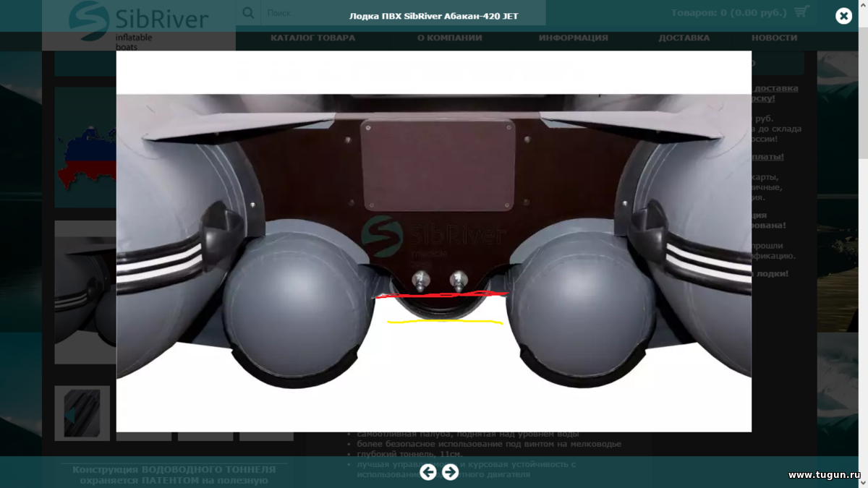Click the lightbox title Лодка ПВХ SibRiver Абакан-420 JET
This screenshot has width=868, height=488.
point(434,16)
